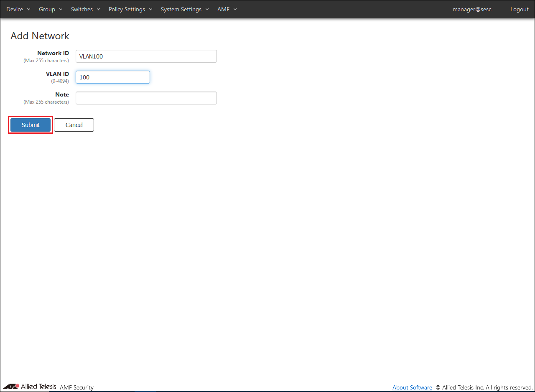Click the Allied Telesis logo in footer

(30, 387)
